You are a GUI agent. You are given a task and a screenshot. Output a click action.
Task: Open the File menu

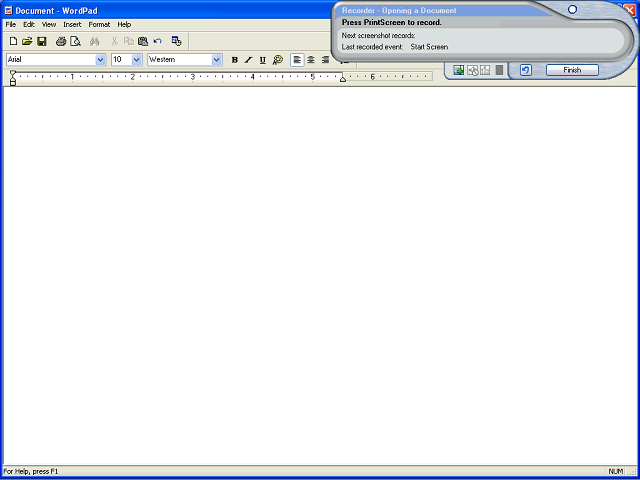(x=11, y=24)
